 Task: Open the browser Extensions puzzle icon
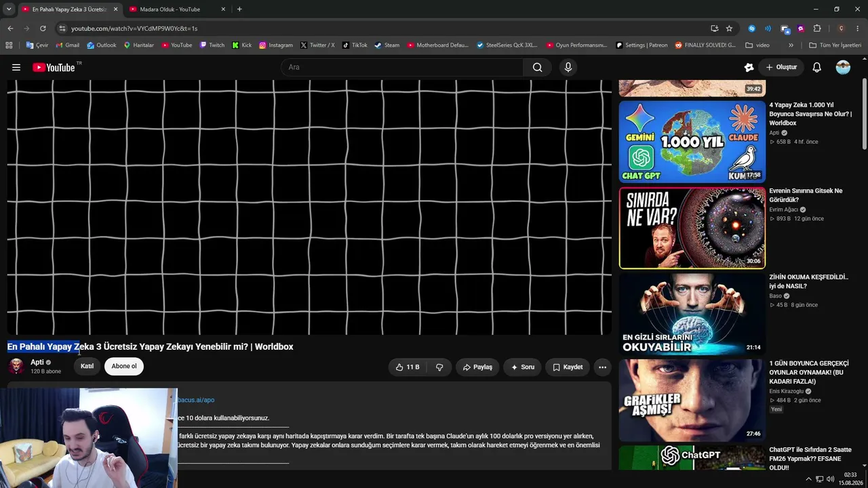point(817,28)
